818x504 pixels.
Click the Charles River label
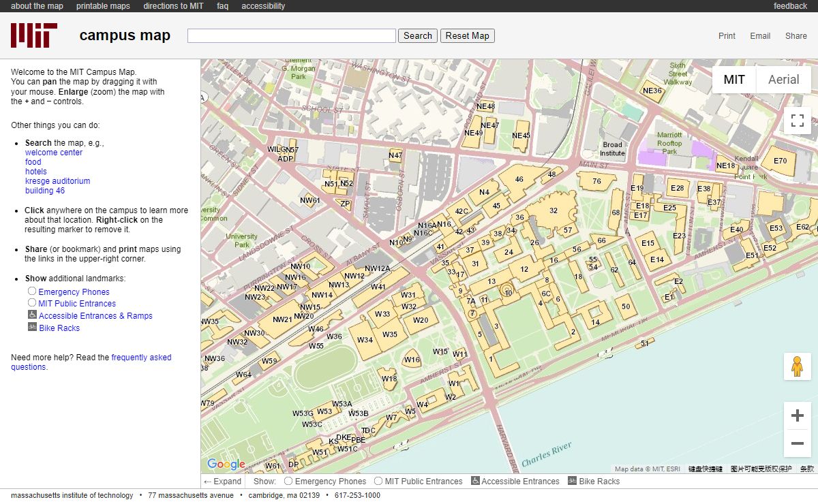[x=546, y=455]
